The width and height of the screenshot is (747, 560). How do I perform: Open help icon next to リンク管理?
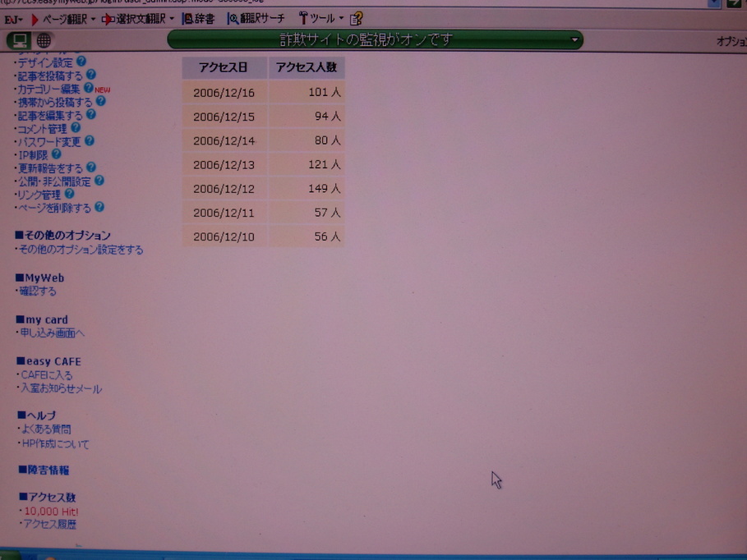[x=69, y=194]
